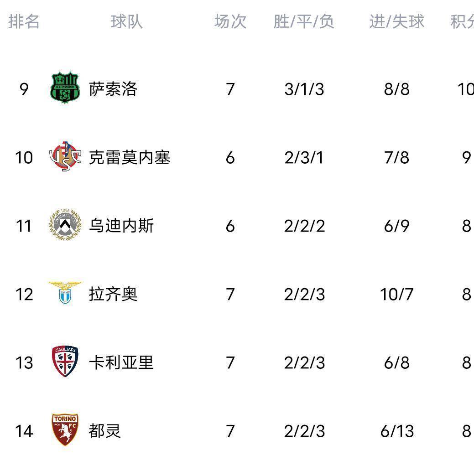Click the Cagliari team crest icon
Screen dimensions: 474x476
65,362
